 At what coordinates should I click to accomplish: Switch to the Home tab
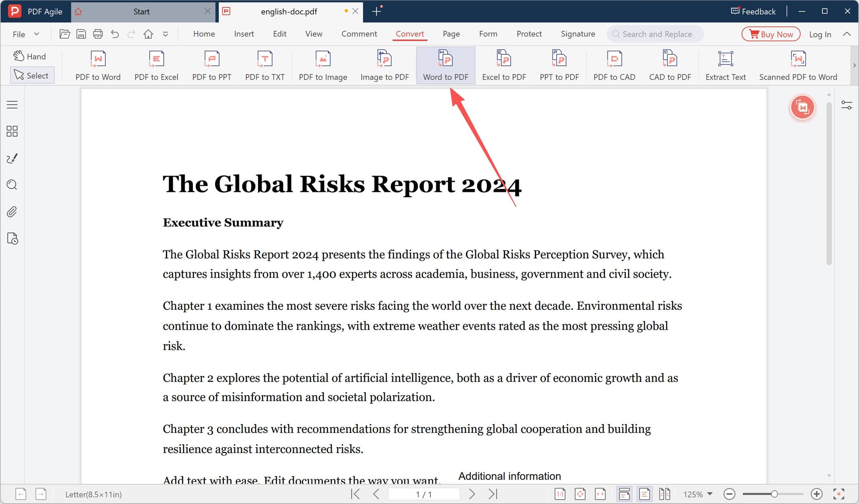click(204, 34)
